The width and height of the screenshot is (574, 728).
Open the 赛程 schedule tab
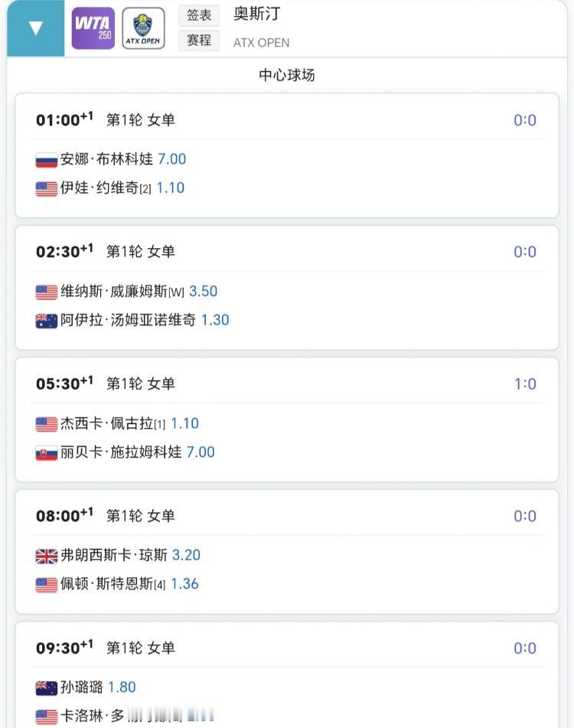199,40
